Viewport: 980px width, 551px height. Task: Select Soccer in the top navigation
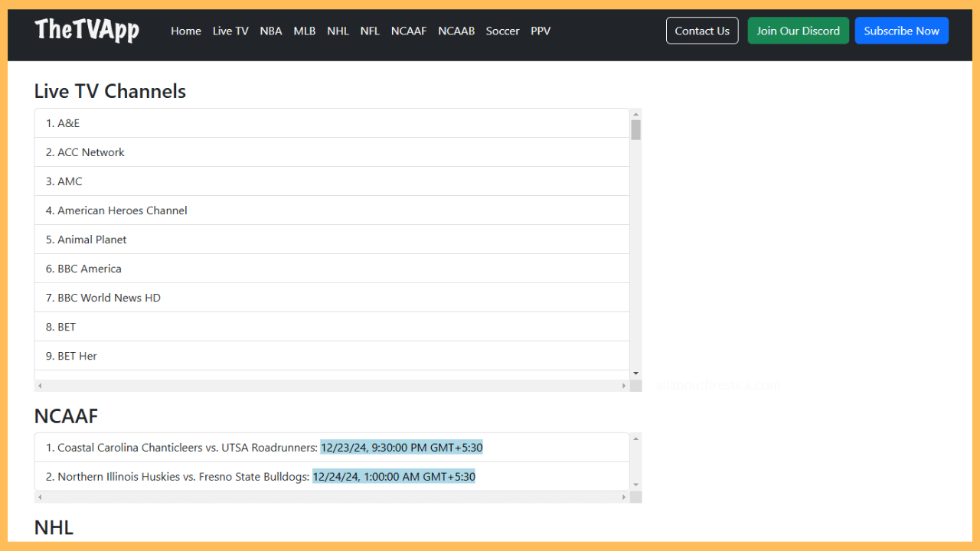(x=502, y=31)
